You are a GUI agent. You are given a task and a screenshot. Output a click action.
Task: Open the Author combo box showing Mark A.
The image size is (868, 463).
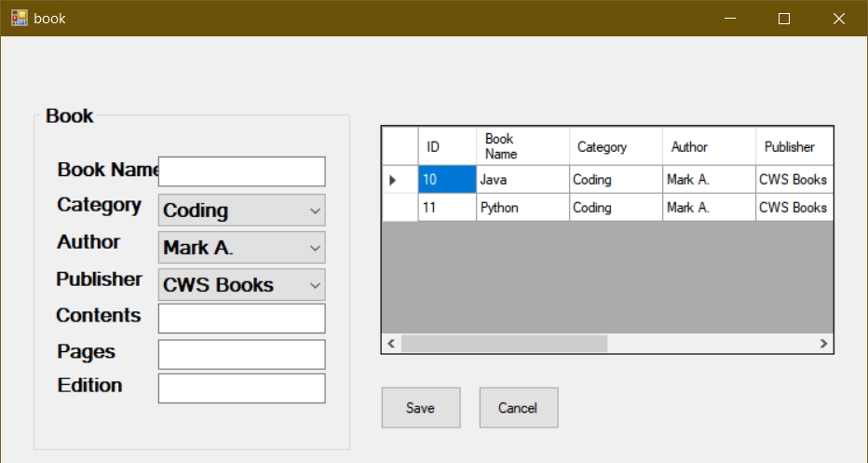242,247
